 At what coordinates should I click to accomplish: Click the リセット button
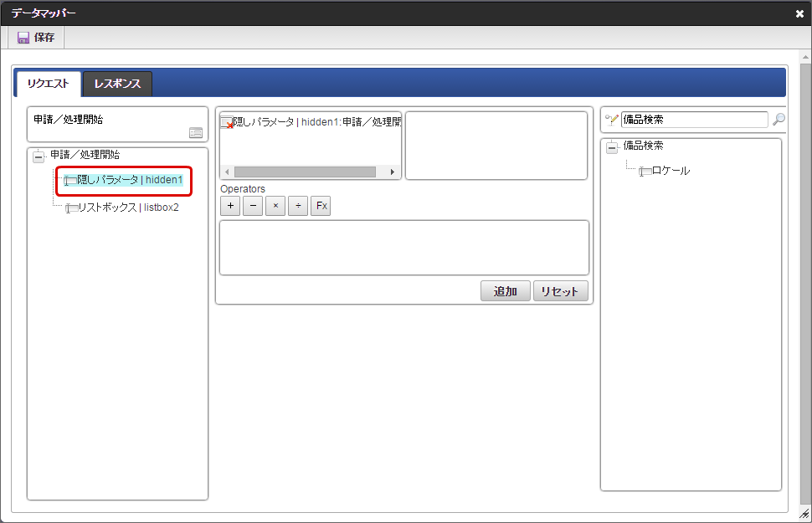(560, 291)
